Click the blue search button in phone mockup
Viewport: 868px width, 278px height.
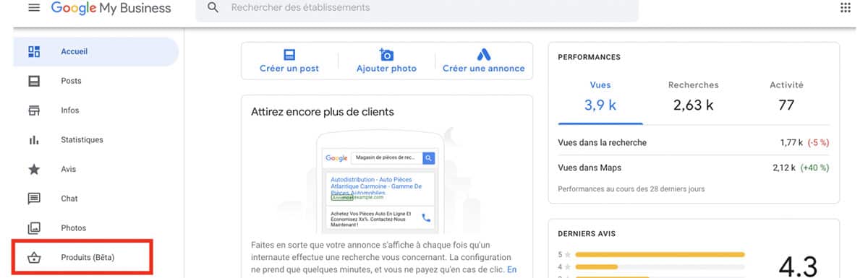tap(428, 157)
